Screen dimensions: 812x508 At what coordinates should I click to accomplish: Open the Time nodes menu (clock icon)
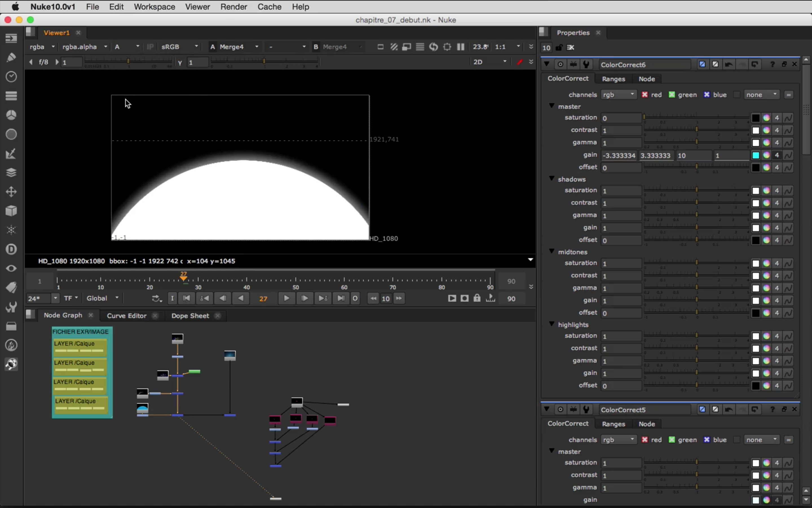[x=11, y=76]
